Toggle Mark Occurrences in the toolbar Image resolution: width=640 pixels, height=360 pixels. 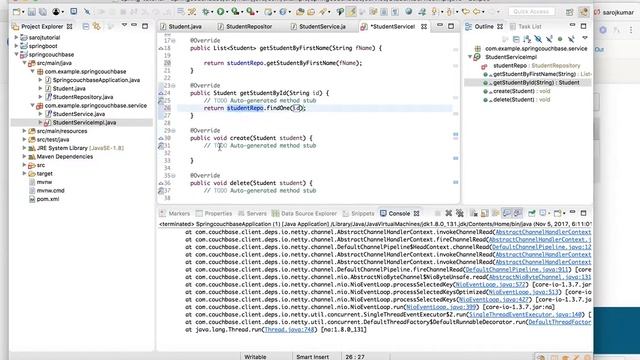tap(351, 12)
